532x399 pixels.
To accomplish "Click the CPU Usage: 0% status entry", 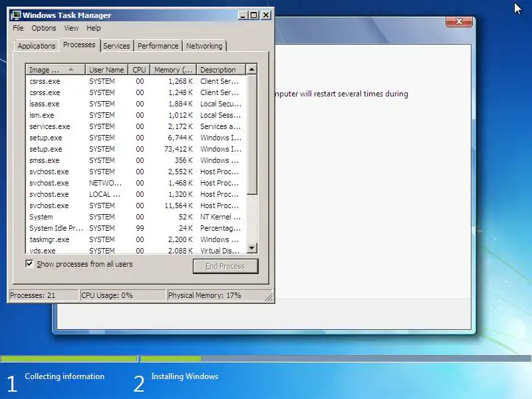I will (x=122, y=295).
